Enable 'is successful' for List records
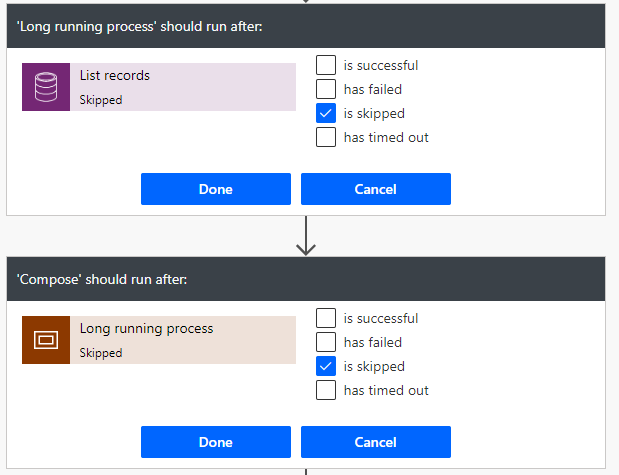The height and width of the screenshot is (475, 619). (x=326, y=65)
